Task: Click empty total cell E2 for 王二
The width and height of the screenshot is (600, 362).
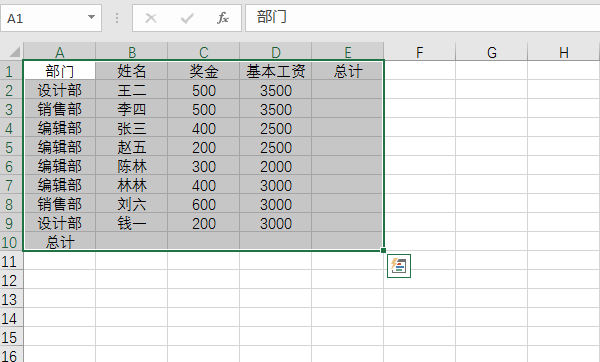Action: [x=347, y=90]
